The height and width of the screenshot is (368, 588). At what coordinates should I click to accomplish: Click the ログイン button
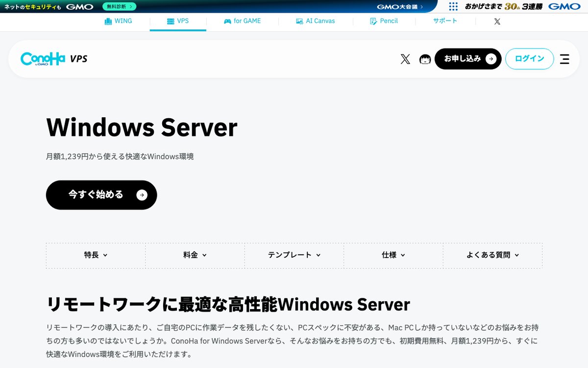tap(530, 59)
